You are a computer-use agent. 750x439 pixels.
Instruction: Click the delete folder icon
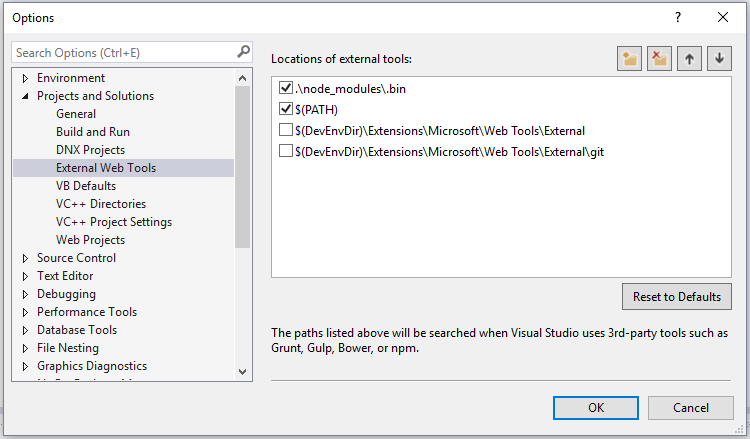pyautogui.click(x=659, y=59)
